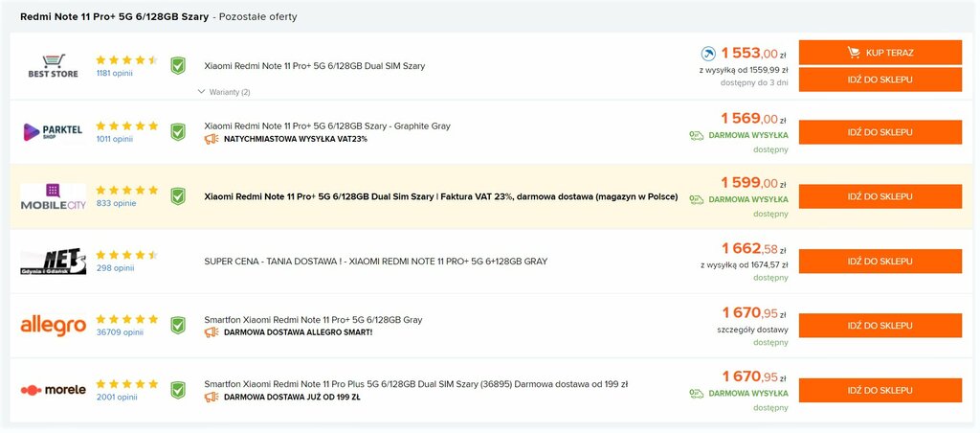This screenshot has width=980, height=433.
Task: Click the star rating of Morele
Action: pos(127,384)
